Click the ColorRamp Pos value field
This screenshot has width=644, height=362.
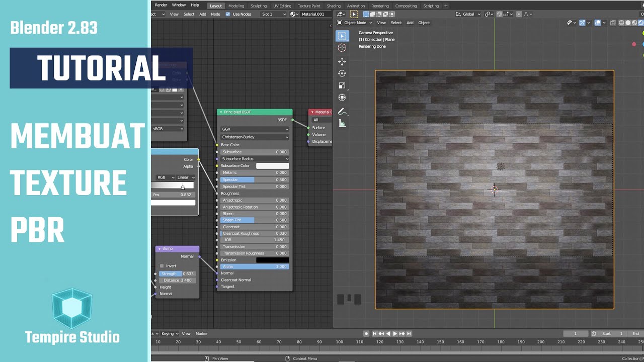coord(173,195)
